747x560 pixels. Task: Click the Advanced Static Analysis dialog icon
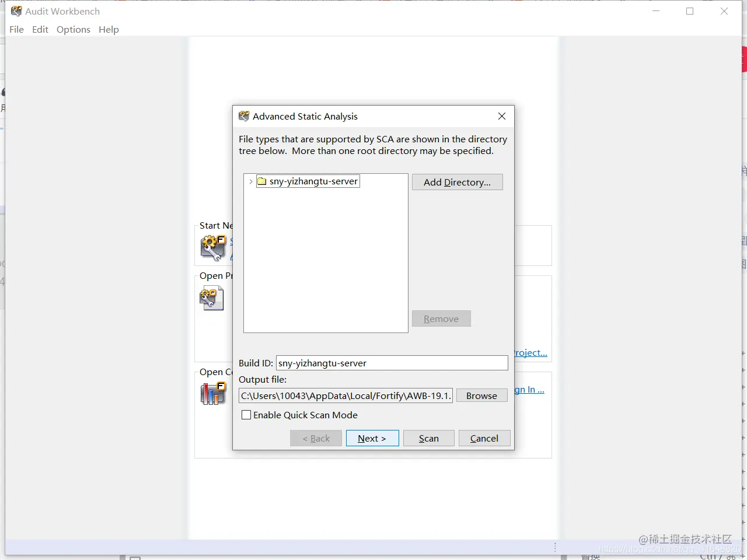pos(244,116)
